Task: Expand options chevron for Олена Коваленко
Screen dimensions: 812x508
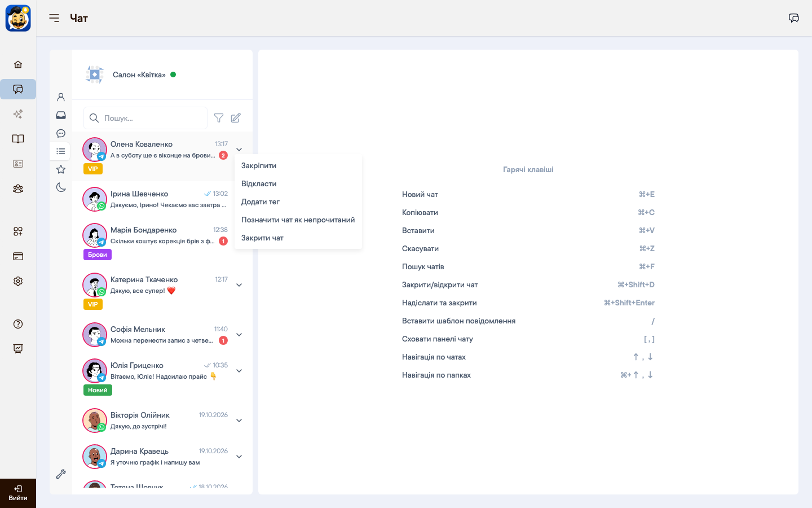Action: pos(239,150)
